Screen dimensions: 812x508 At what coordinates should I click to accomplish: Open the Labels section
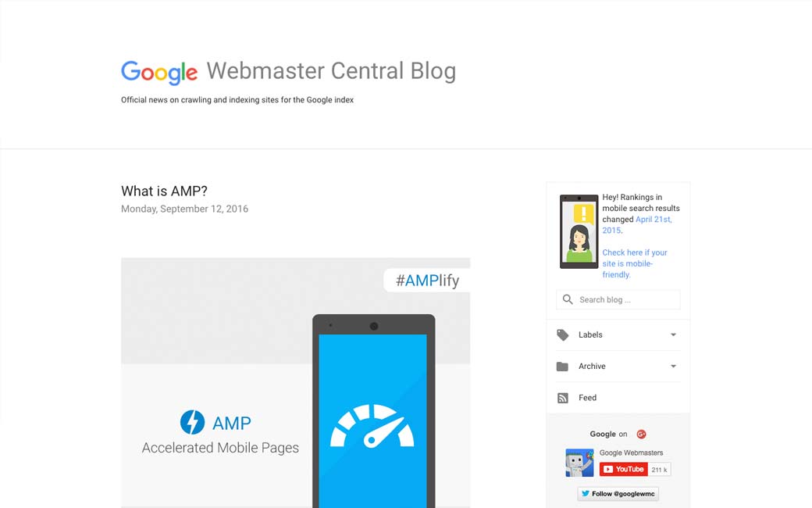(x=618, y=334)
